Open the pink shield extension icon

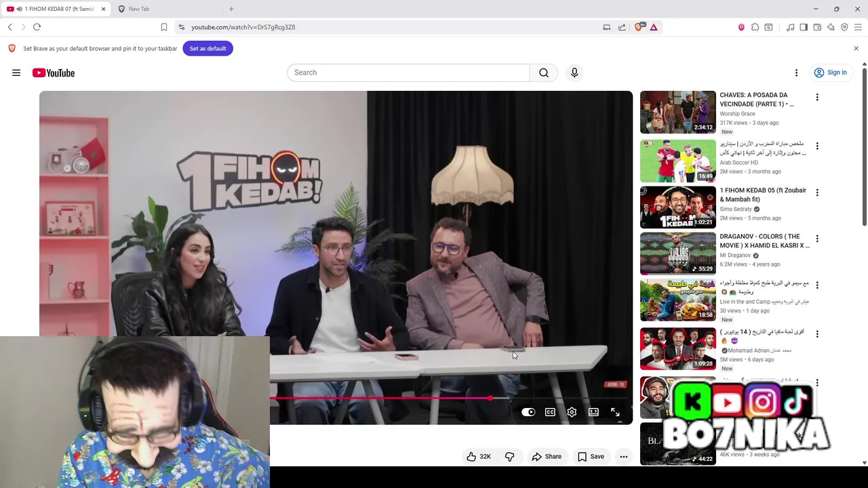click(741, 27)
